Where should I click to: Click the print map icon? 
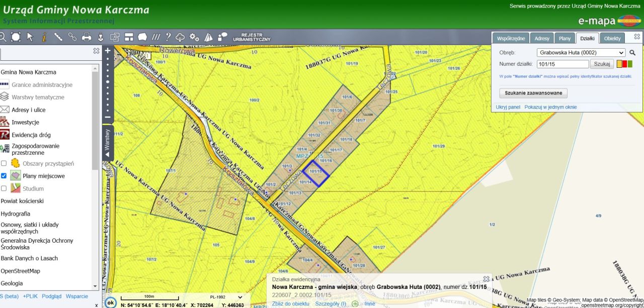click(x=87, y=37)
